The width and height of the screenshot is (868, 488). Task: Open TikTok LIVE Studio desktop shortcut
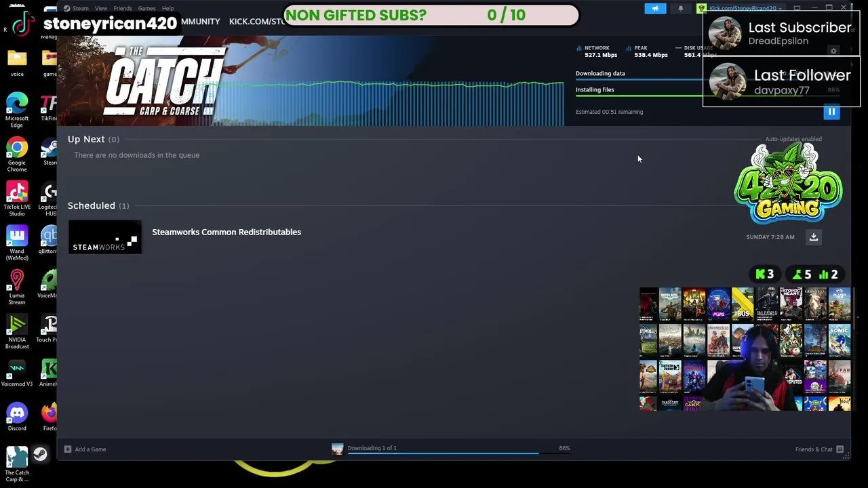(17, 199)
